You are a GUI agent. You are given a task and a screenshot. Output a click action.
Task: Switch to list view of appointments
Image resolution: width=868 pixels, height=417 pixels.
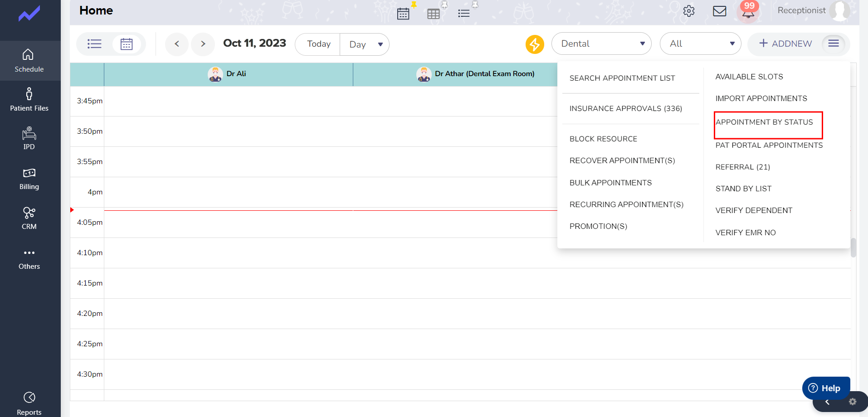[x=94, y=44]
